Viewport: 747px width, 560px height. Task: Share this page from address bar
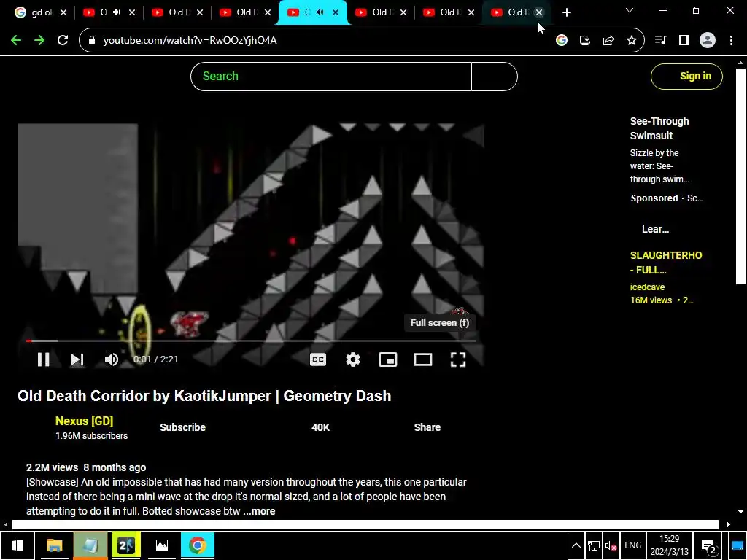point(608,41)
